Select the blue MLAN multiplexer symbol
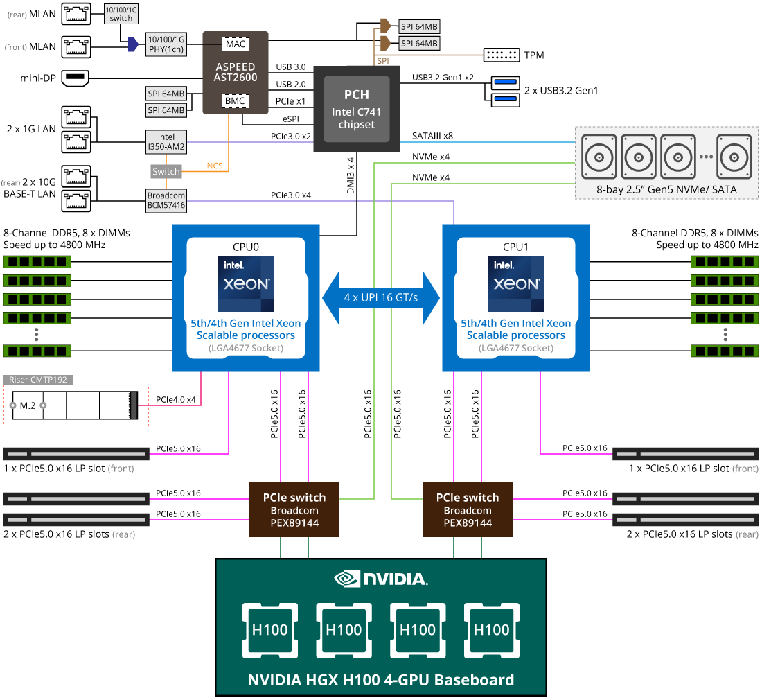 [x=133, y=44]
